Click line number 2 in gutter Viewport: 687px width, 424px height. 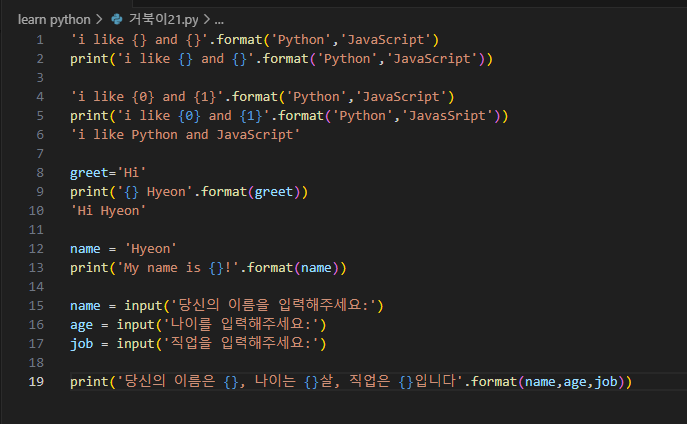pos(40,59)
